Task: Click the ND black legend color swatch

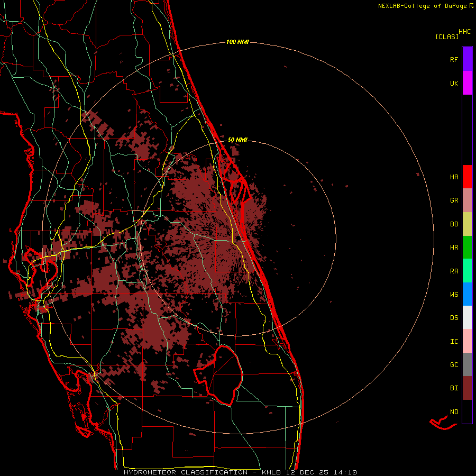Action: tap(467, 411)
